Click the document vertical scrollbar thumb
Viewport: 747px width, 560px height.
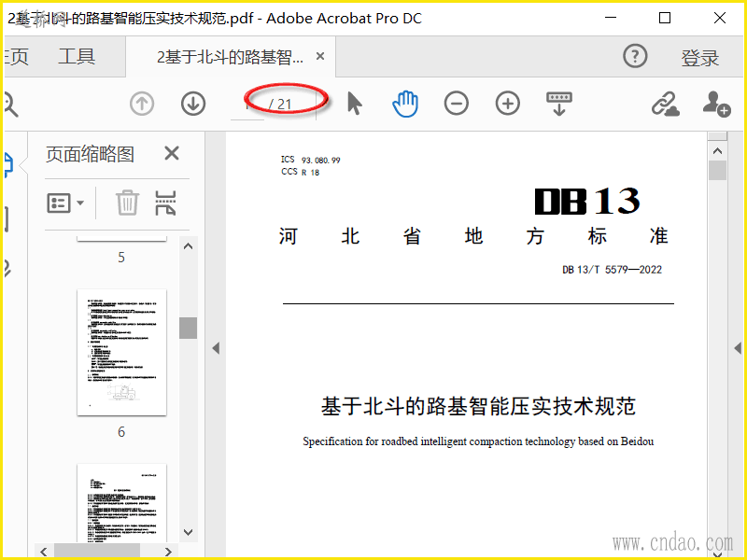(x=717, y=171)
